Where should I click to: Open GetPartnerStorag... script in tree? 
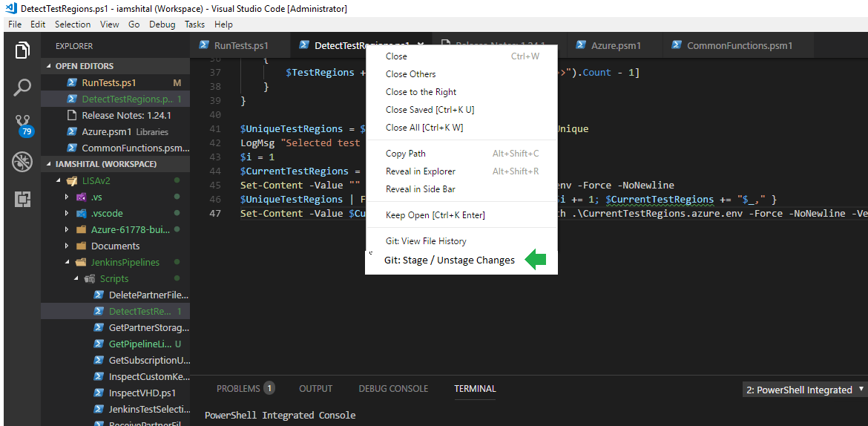coord(115,327)
